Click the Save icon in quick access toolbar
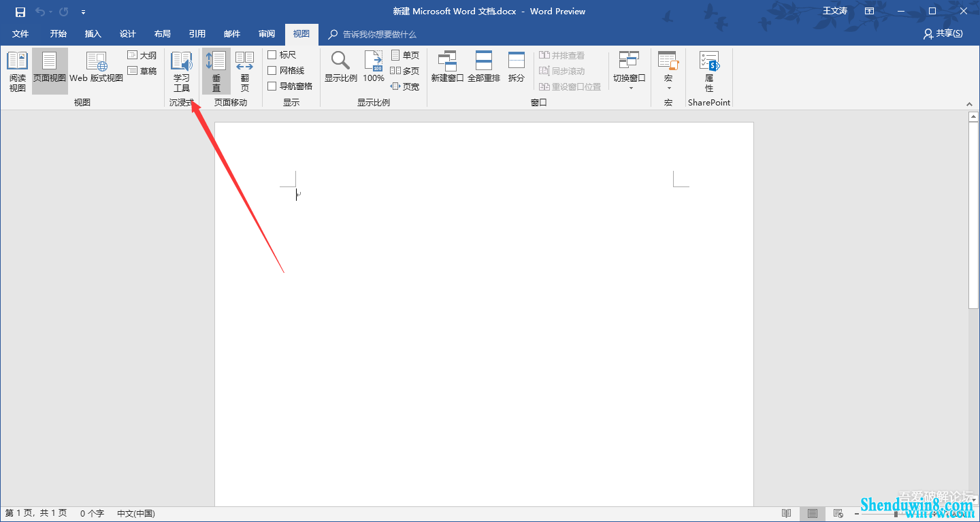 [20, 12]
